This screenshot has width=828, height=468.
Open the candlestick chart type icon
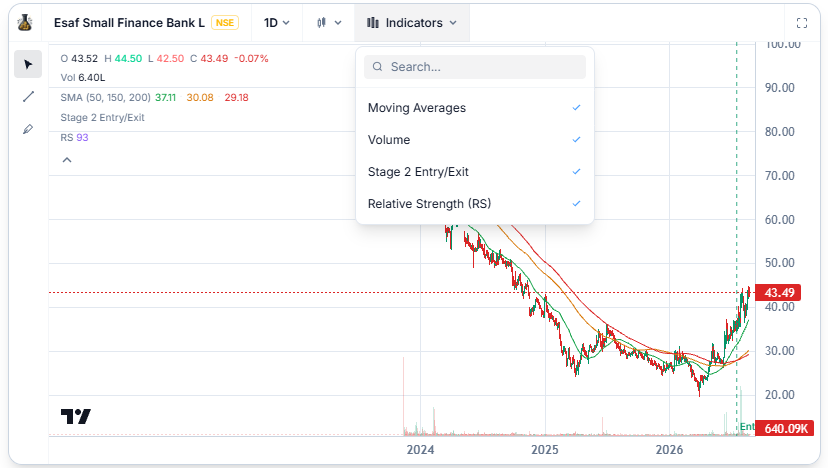pyautogui.click(x=321, y=23)
